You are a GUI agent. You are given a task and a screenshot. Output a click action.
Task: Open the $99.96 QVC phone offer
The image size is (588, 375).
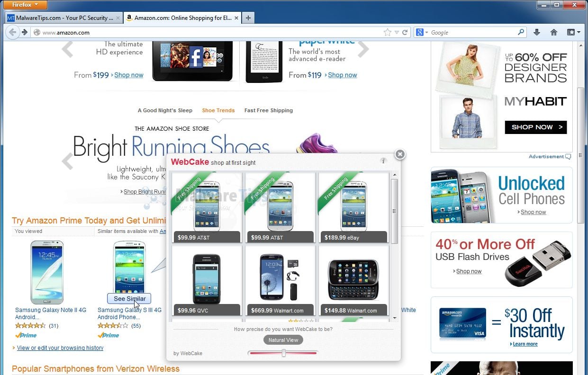point(207,281)
